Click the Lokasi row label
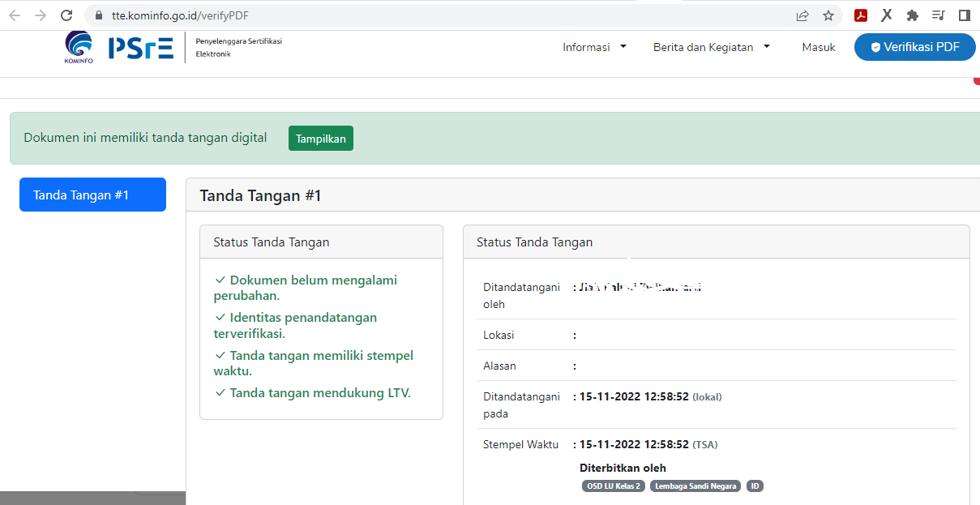 coord(499,335)
